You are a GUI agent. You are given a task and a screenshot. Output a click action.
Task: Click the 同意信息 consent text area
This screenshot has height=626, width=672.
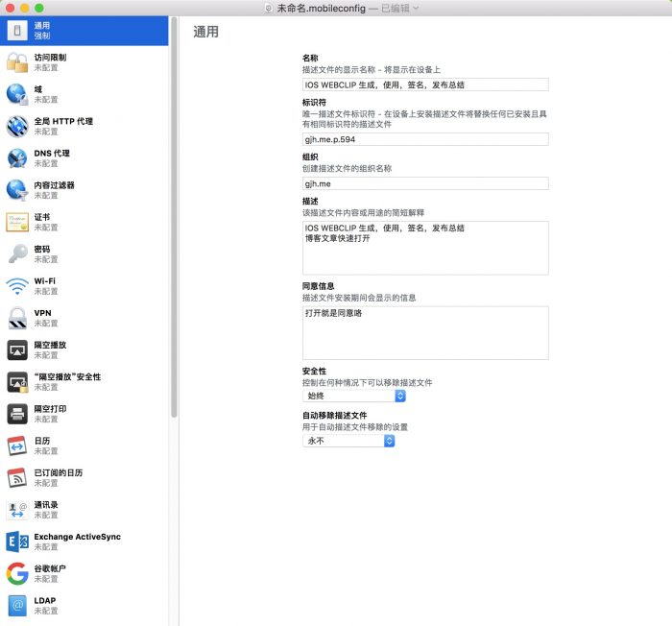click(x=425, y=332)
